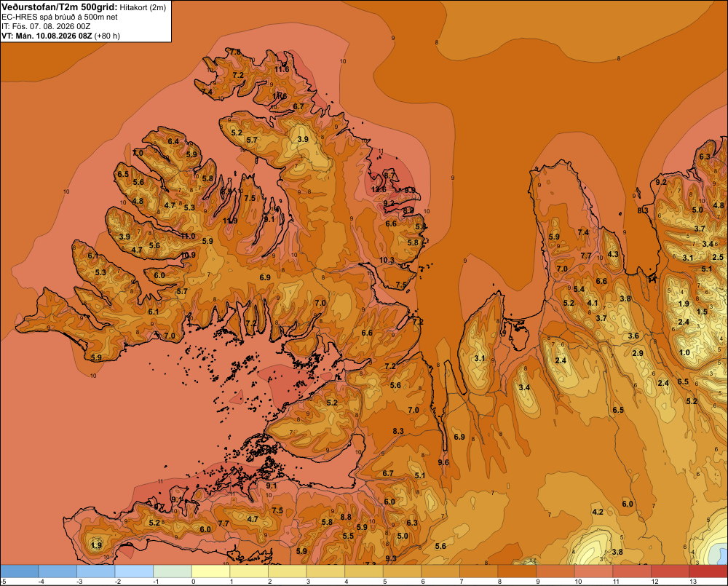Click the 7.8 temperature label at the northern tip
The height and width of the screenshot is (586, 728).
click(x=235, y=52)
